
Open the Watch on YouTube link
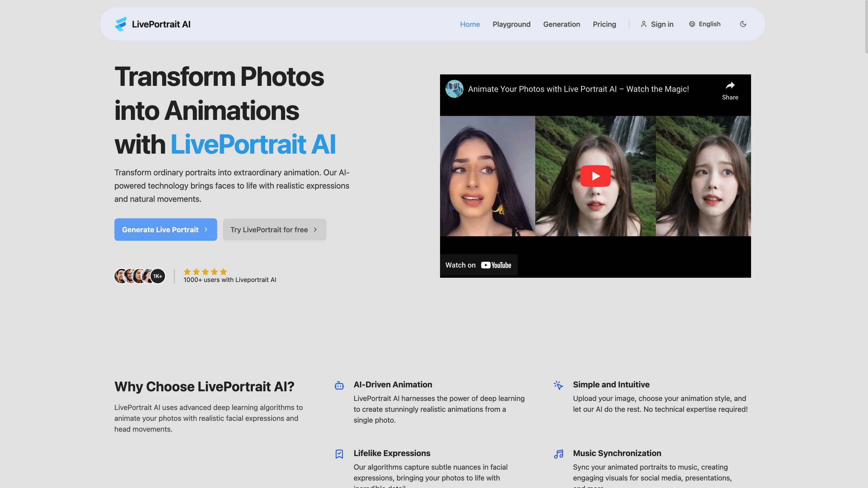pyautogui.click(x=479, y=265)
